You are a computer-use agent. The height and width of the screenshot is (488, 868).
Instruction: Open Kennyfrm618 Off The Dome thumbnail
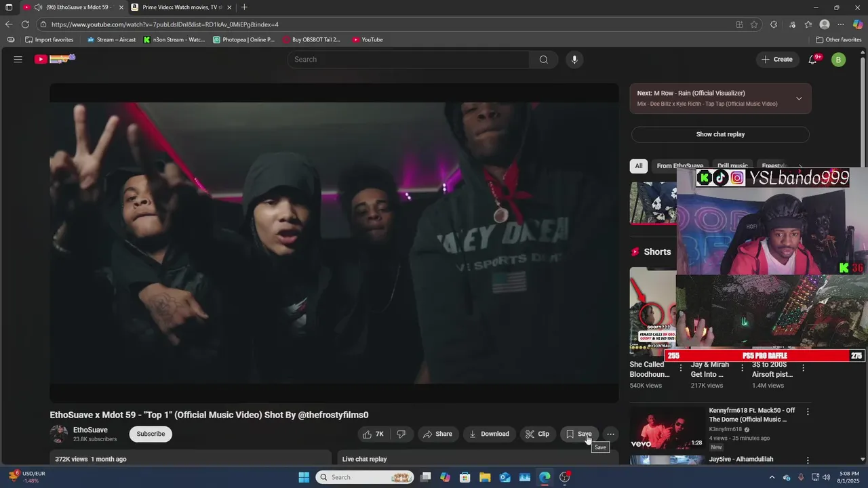tap(667, 428)
